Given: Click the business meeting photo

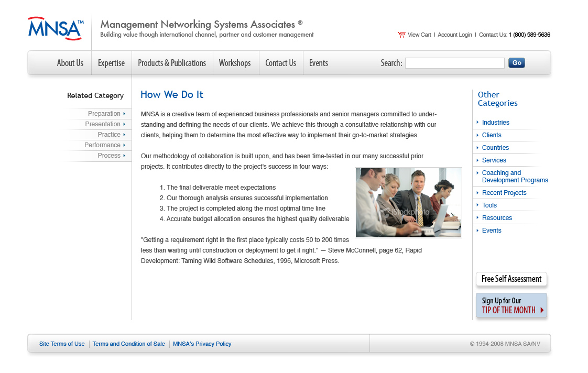Looking at the screenshot, I should [408, 203].
